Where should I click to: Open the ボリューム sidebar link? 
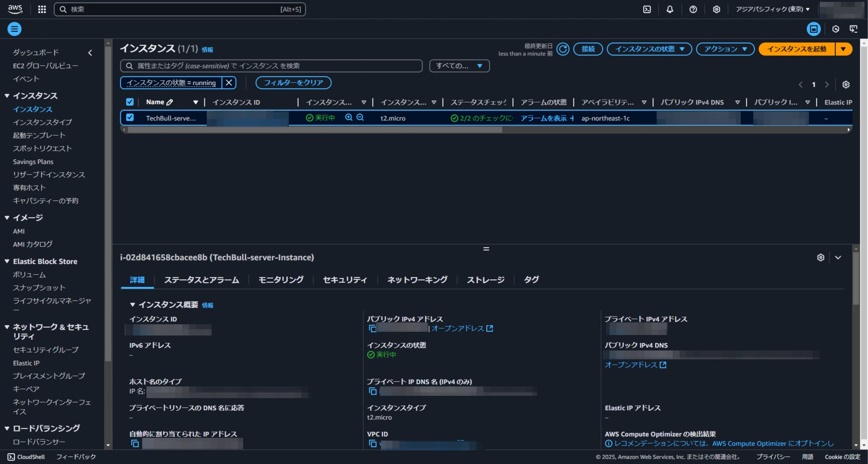point(29,275)
